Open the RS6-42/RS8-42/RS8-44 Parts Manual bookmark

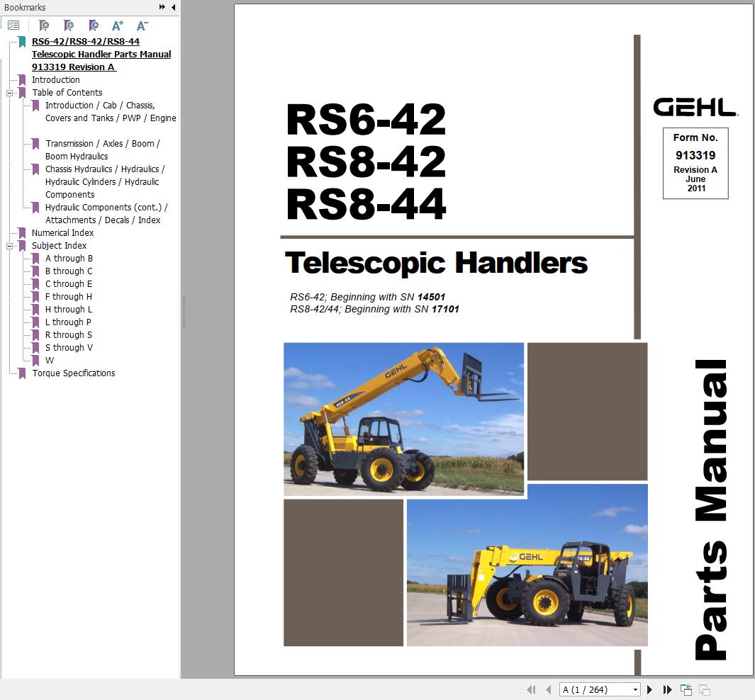(101, 54)
